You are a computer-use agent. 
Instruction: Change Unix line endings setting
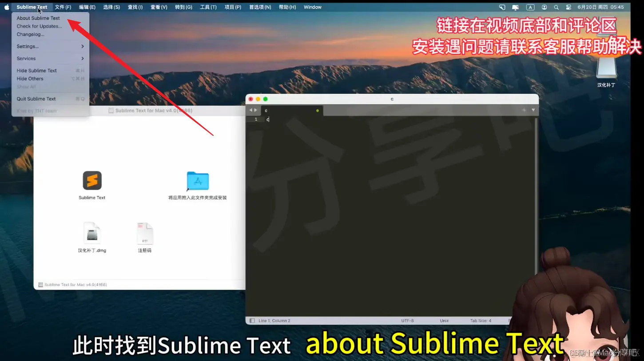coord(444,321)
